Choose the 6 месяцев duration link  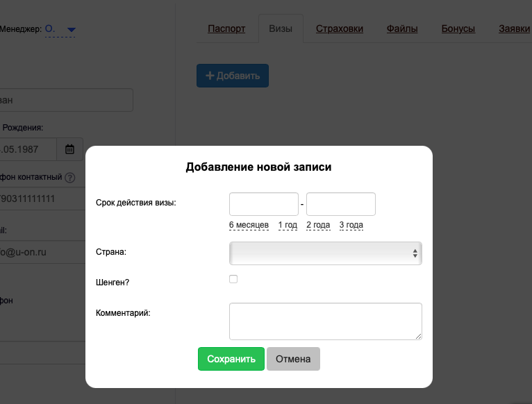[x=249, y=225]
